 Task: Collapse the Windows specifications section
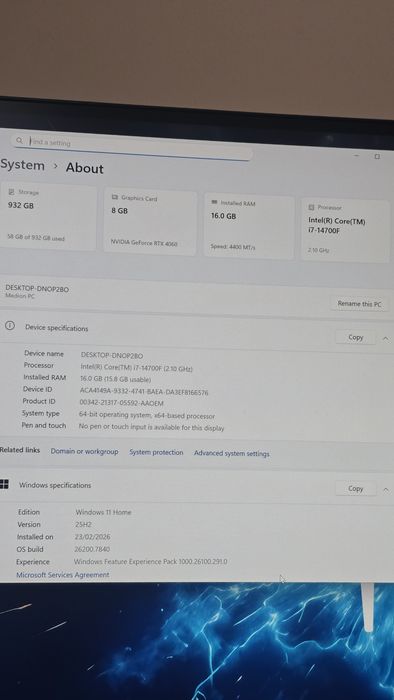386,490
